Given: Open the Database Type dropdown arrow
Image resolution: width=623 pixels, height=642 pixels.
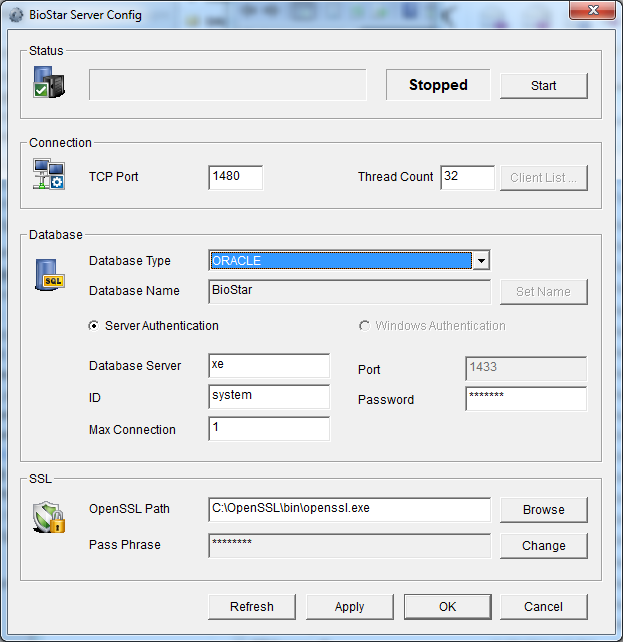Looking at the screenshot, I should 481,261.
